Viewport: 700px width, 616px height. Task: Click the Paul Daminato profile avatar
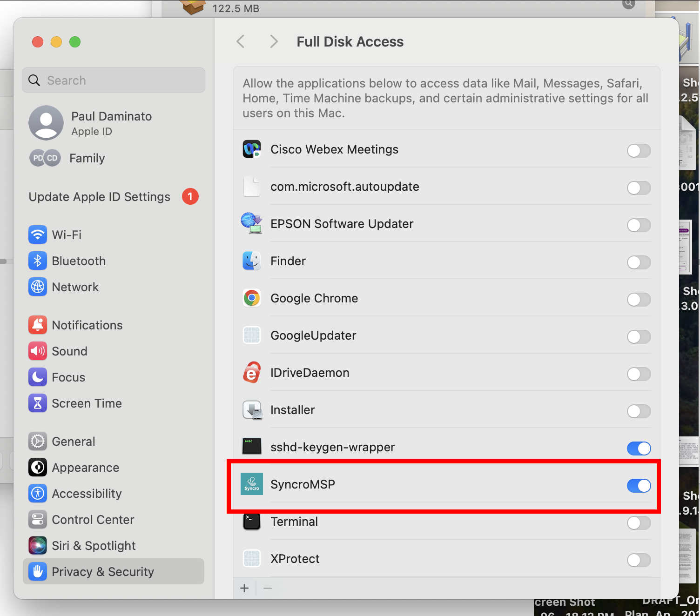tap(46, 123)
